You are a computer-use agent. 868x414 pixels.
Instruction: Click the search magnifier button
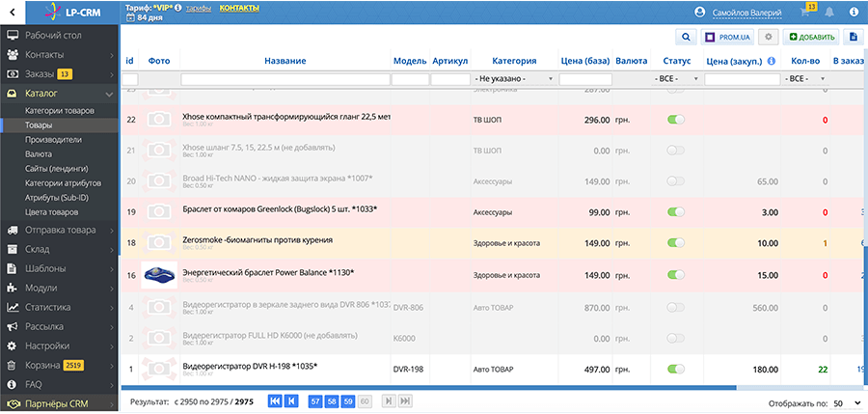pyautogui.click(x=686, y=37)
